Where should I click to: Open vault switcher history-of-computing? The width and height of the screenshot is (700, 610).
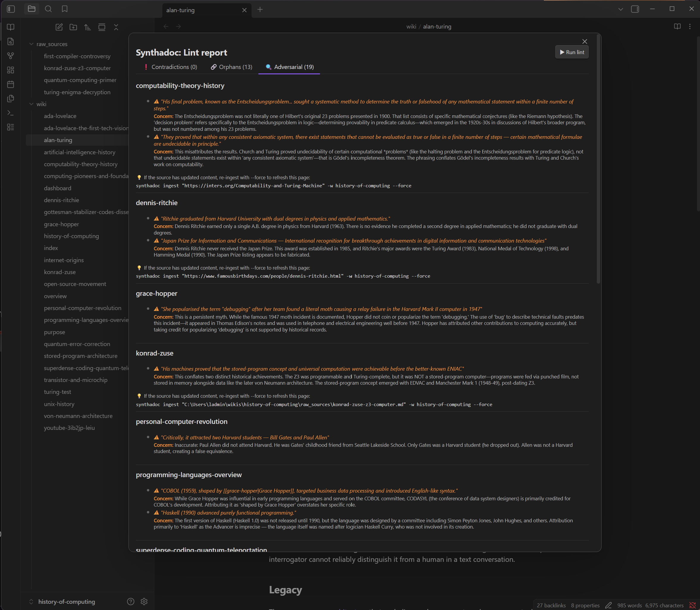(66, 601)
